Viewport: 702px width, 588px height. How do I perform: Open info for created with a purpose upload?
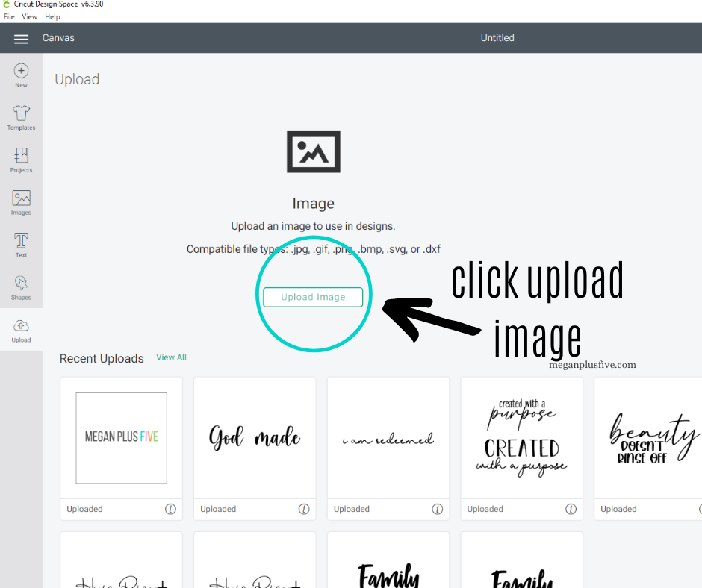click(571, 509)
